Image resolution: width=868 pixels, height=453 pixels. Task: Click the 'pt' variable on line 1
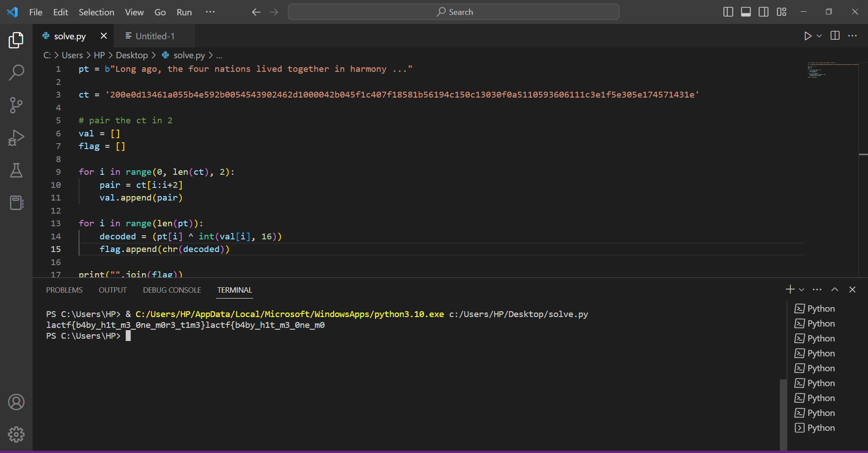coord(84,69)
